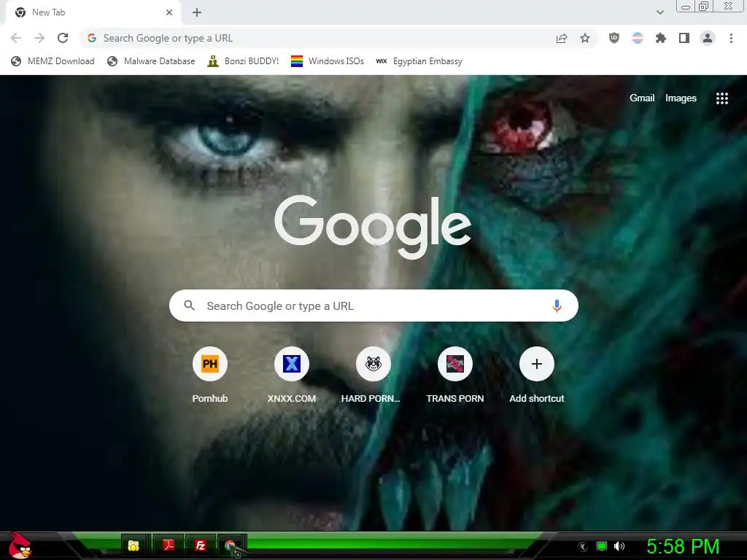The height and width of the screenshot is (560, 747).
Task: Show the Chrome side panel
Action: tap(684, 38)
